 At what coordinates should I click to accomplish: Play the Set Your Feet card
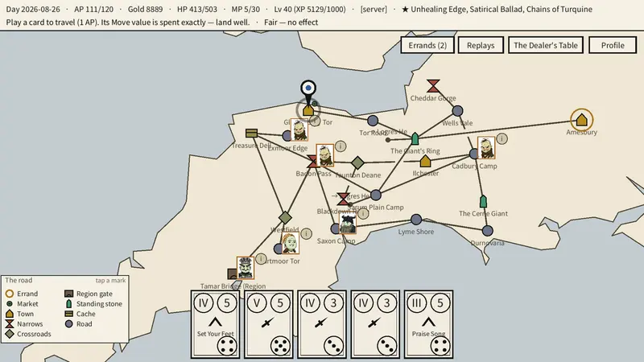[215, 324]
